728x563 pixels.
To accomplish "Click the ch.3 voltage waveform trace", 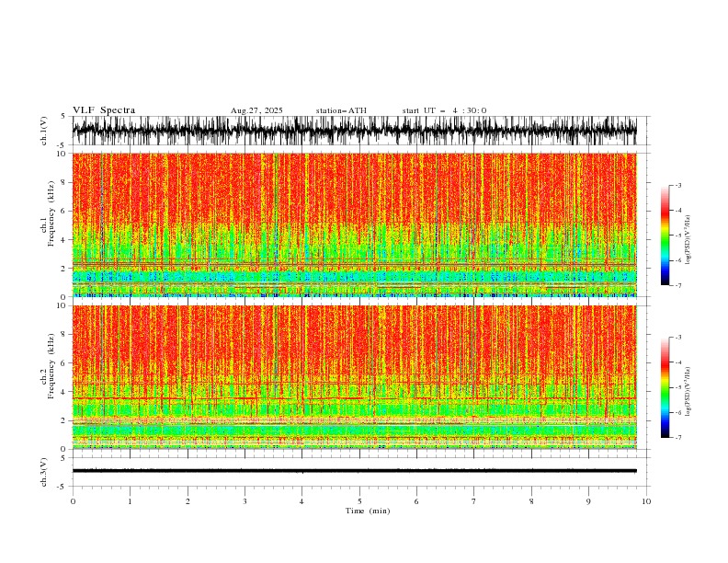I will (354, 471).
